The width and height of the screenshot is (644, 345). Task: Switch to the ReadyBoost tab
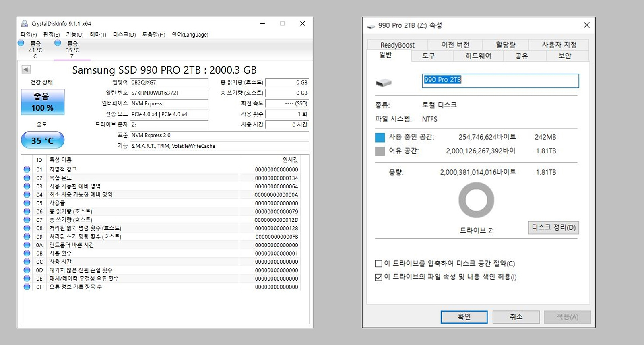point(397,45)
